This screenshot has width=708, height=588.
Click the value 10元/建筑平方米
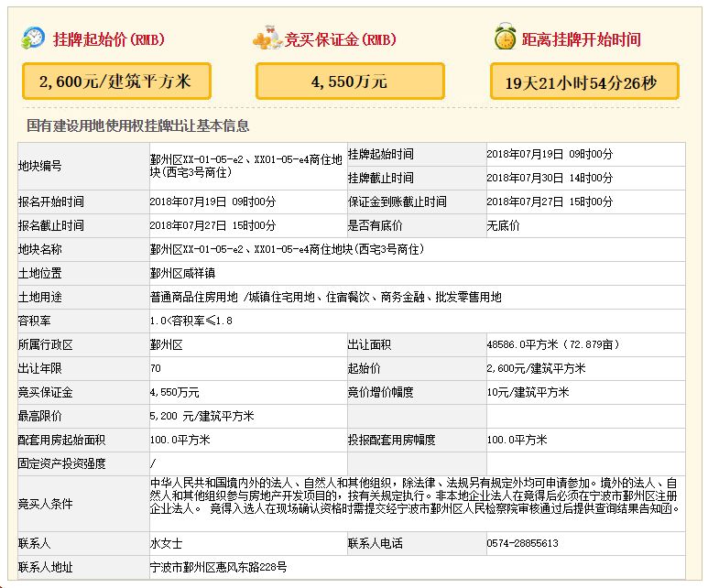pos(528,393)
